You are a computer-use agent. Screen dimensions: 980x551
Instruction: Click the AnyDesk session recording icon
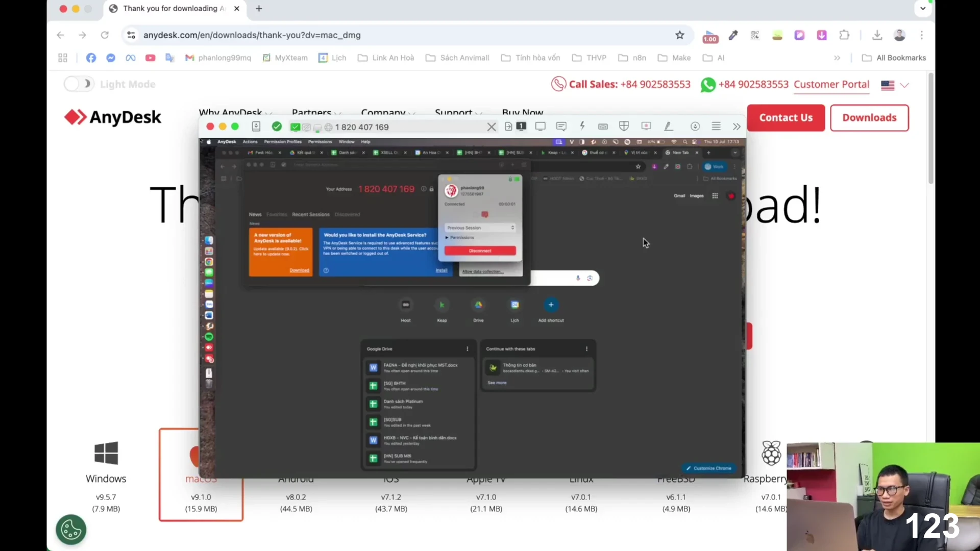pyautogui.click(x=646, y=127)
